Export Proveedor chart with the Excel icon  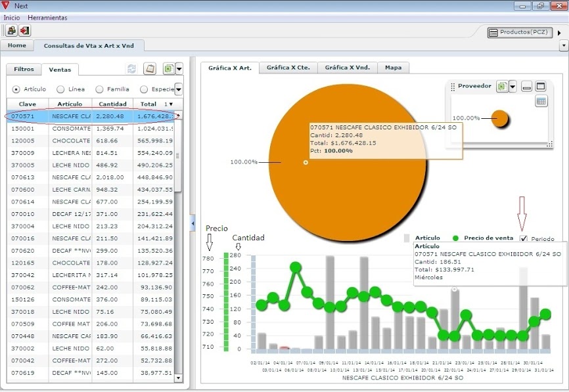501,86
